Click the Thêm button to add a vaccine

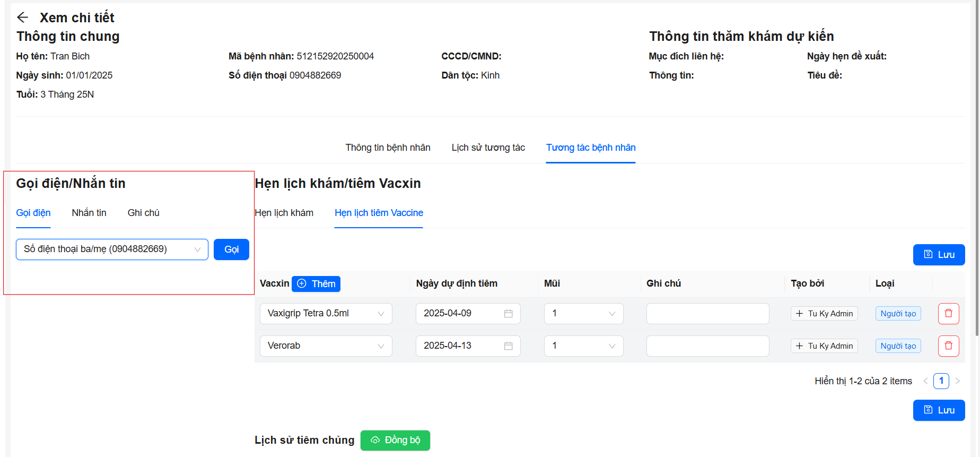point(316,284)
